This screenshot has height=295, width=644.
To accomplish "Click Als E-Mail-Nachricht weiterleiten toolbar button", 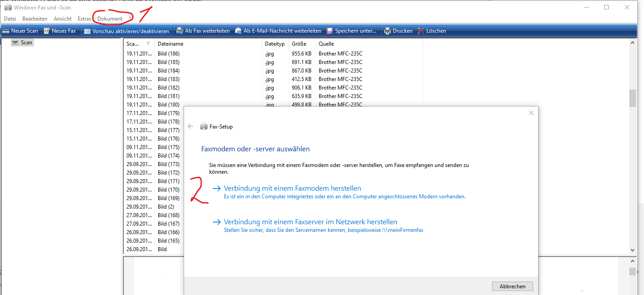I will click(278, 31).
